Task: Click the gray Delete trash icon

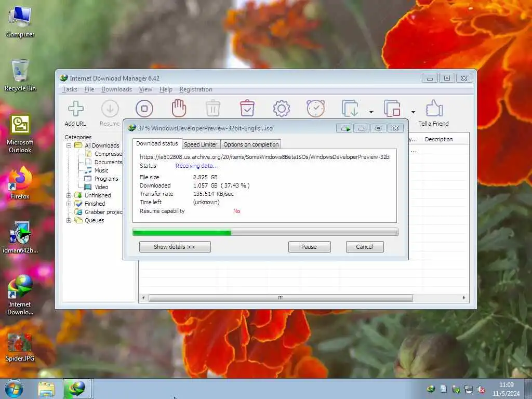Action: click(x=213, y=109)
